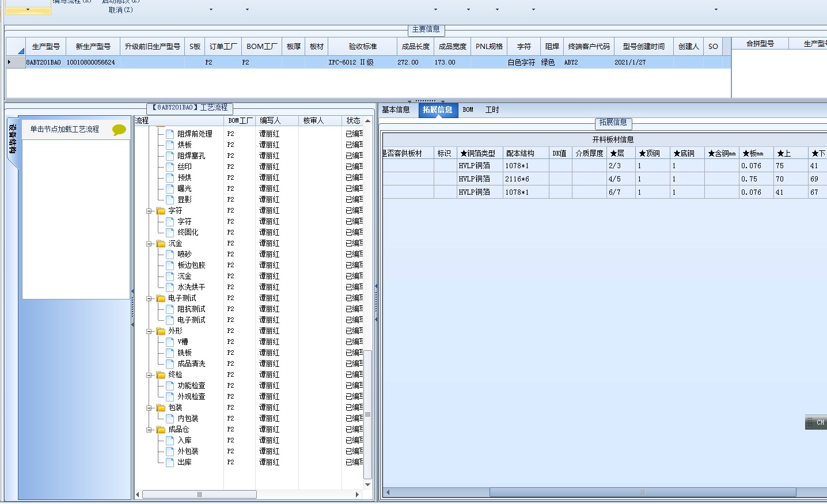The height and width of the screenshot is (504, 827).
Task: Click the folder icon of 成品仓 group
Action: (x=161, y=430)
